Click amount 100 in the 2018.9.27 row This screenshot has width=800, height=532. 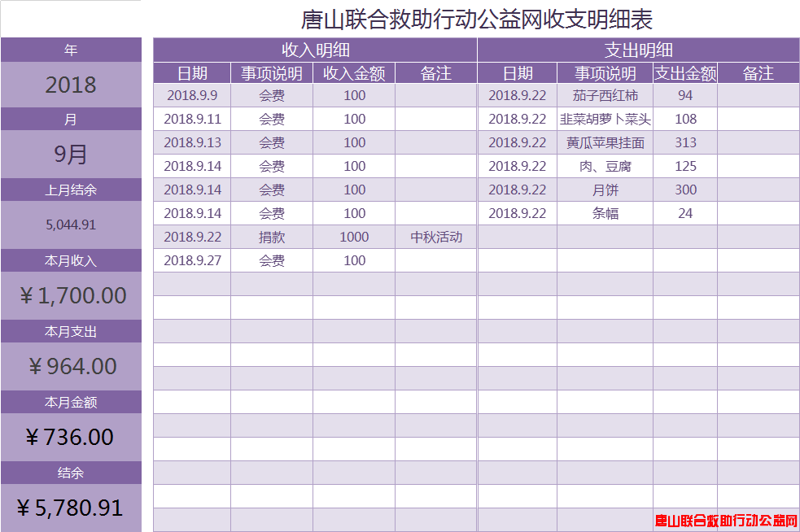pyautogui.click(x=354, y=260)
